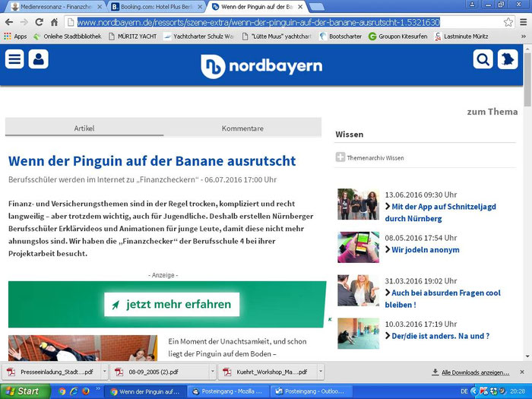The height and width of the screenshot is (399, 532).
Task: Open the user account icon
Action: coord(38,59)
